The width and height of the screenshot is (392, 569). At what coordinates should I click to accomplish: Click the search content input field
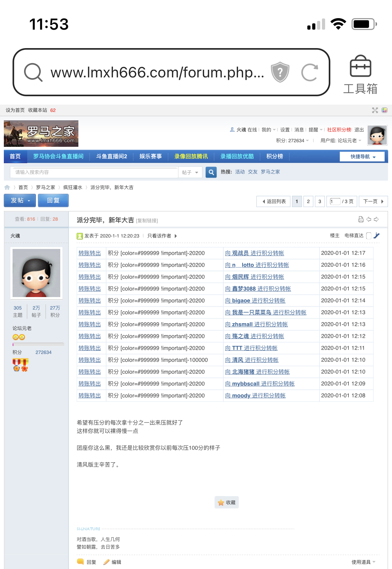tap(94, 172)
